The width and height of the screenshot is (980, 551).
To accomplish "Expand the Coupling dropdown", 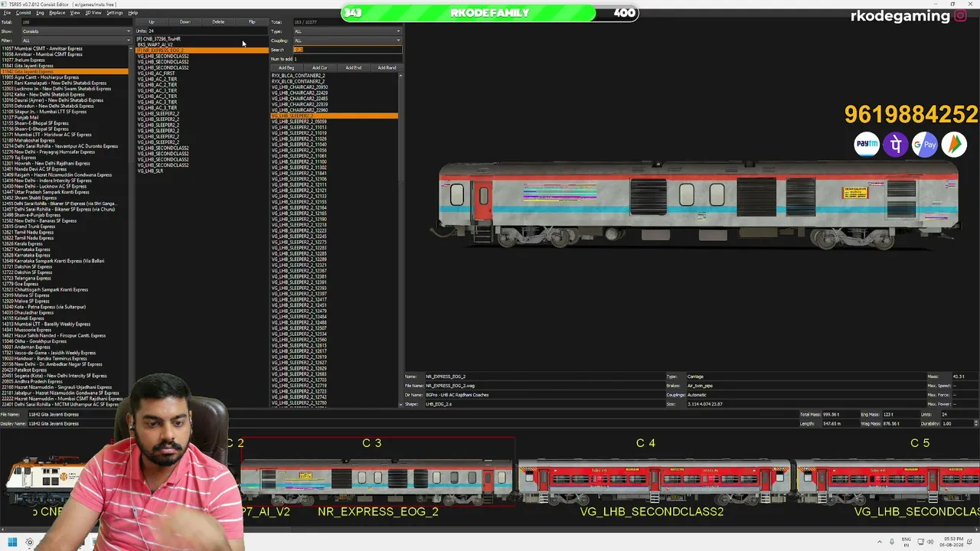I will [347, 41].
